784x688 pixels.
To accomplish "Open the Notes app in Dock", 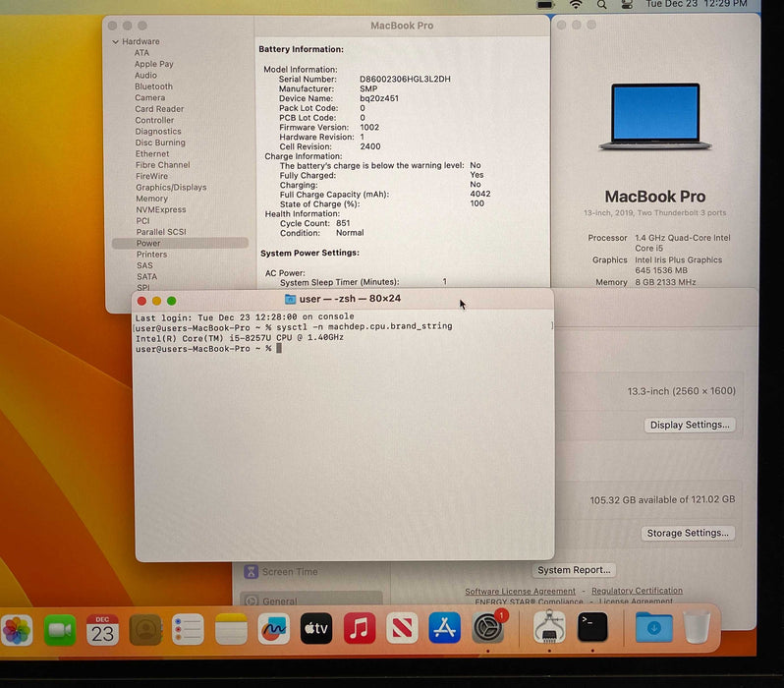I will 231,629.
